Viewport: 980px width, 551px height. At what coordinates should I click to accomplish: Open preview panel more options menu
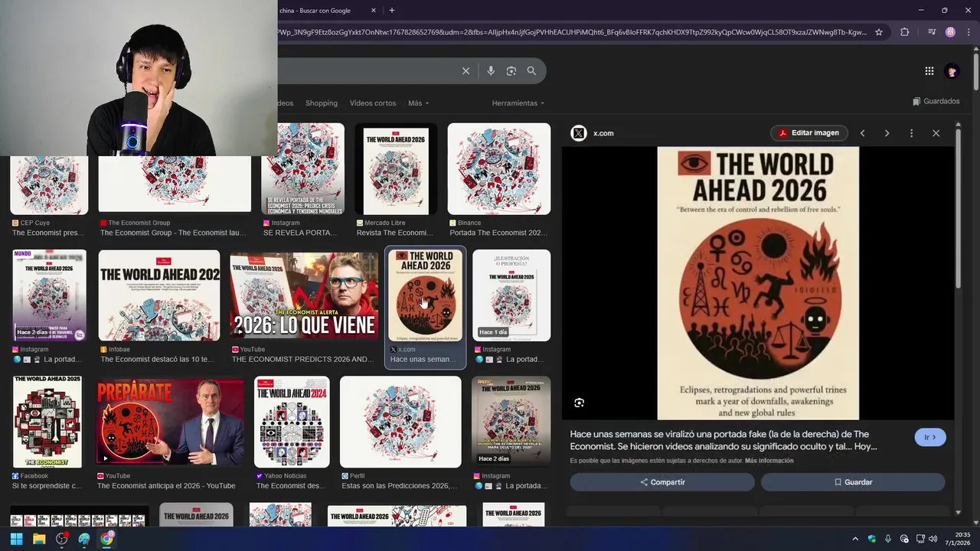tap(911, 133)
